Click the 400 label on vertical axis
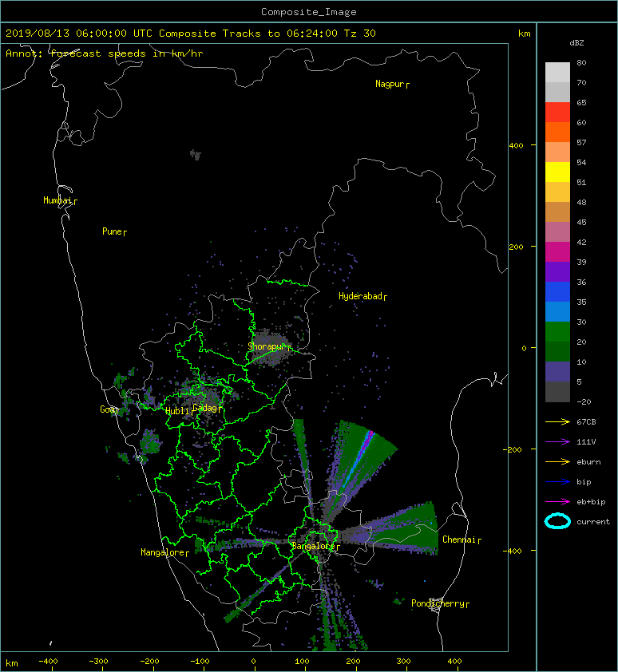This screenshot has height=672, width=618. (x=516, y=145)
